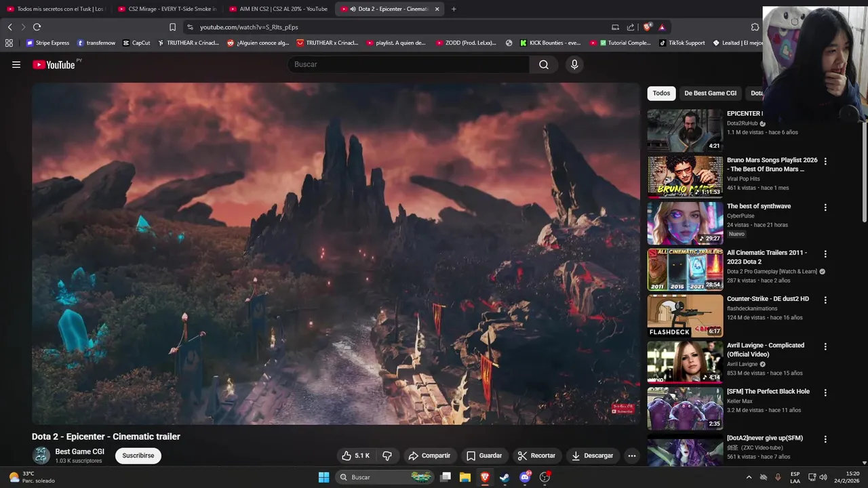The height and width of the screenshot is (488, 868).
Task: Open TikTok Support bookmark
Action: pyautogui.click(x=682, y=43)
